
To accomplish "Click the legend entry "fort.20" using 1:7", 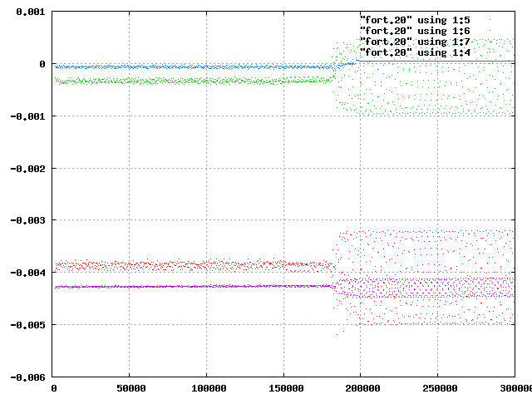I will (x=415, y=42).
